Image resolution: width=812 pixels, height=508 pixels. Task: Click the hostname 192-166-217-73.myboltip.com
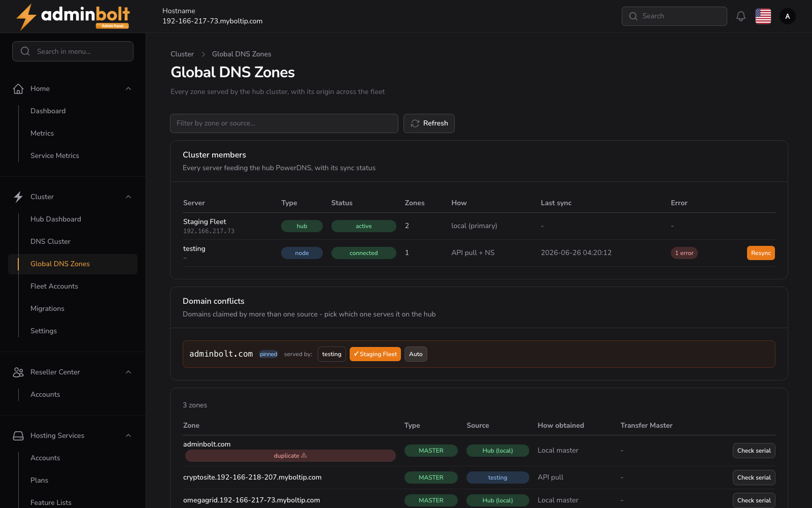[x=212, y=21]
